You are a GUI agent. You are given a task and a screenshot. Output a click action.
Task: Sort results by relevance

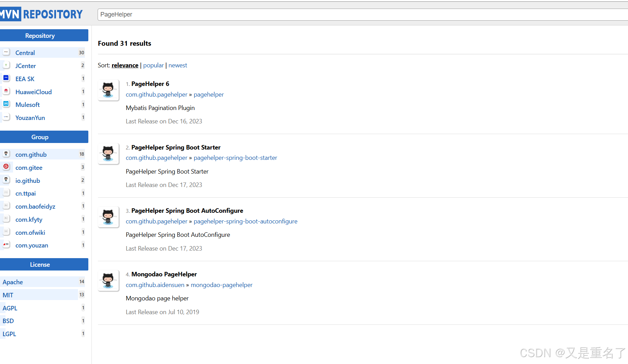(125, 65)
